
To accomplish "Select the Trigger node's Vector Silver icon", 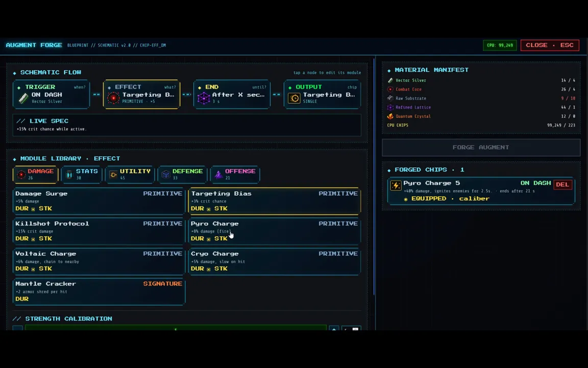I will point(23,98).
